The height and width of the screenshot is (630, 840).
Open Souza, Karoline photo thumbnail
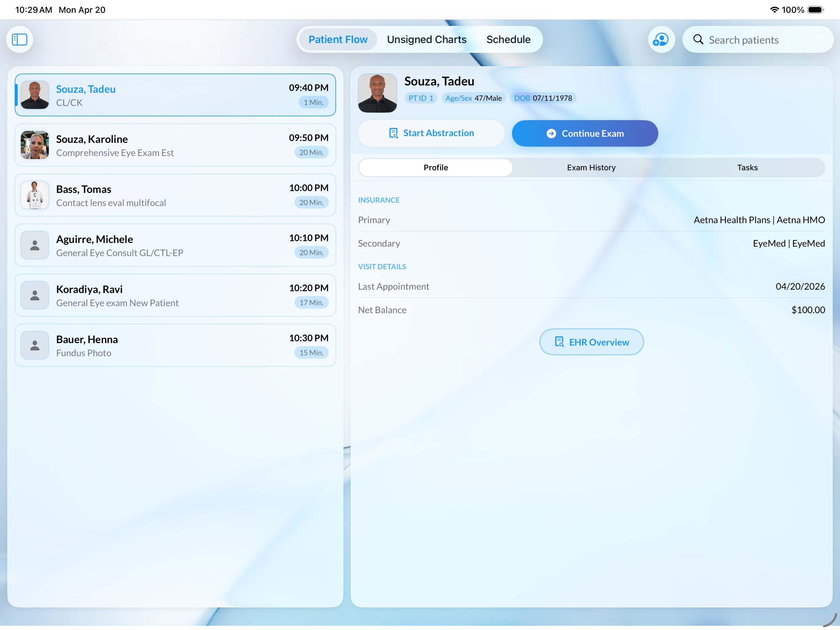[x=34, y=145]
